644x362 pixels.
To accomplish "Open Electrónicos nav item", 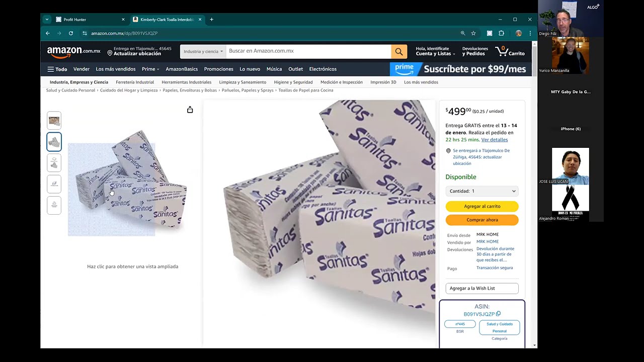I will [x=323, y=69].
